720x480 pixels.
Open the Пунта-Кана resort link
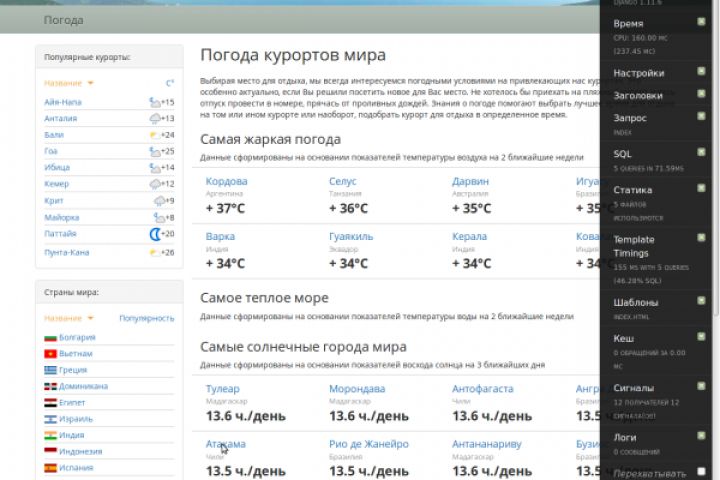tap(67, 252)
